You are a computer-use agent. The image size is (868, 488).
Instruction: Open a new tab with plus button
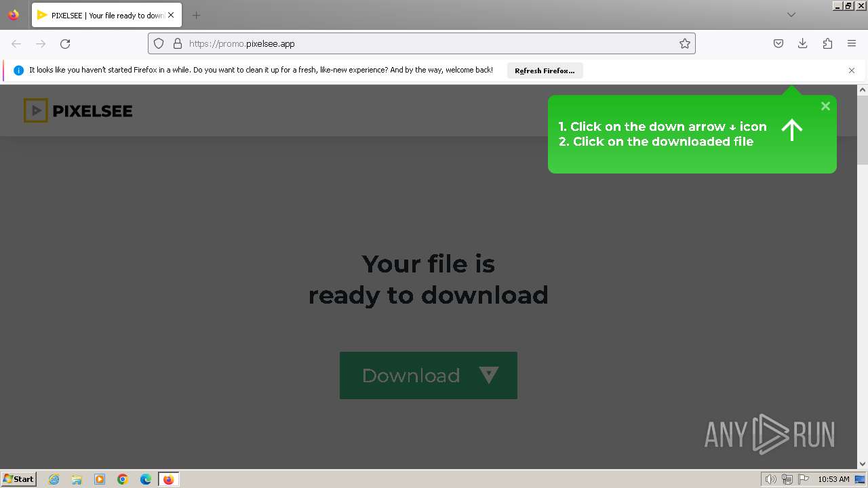pyautogui.click(x=196, y=15)
